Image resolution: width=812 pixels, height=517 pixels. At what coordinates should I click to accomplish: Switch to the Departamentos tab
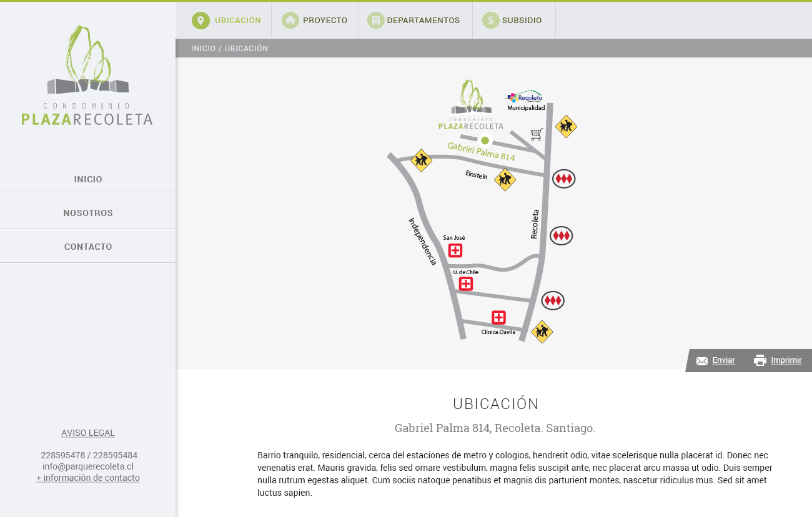click(423, 21)
